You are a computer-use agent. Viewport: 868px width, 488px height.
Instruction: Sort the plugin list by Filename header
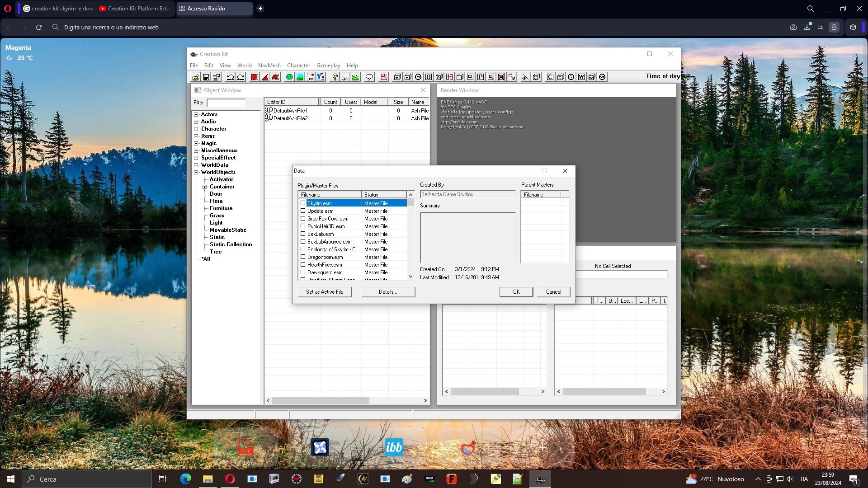coord(330,195)
